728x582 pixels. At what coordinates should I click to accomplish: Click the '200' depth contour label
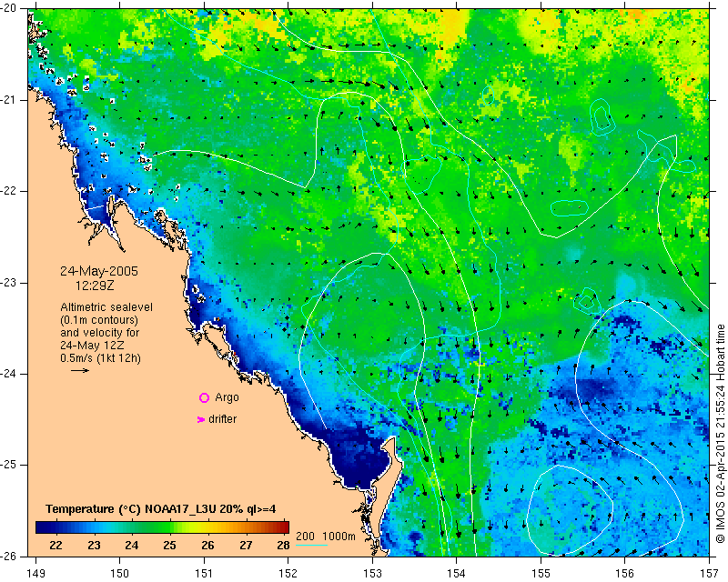(305, 537)
